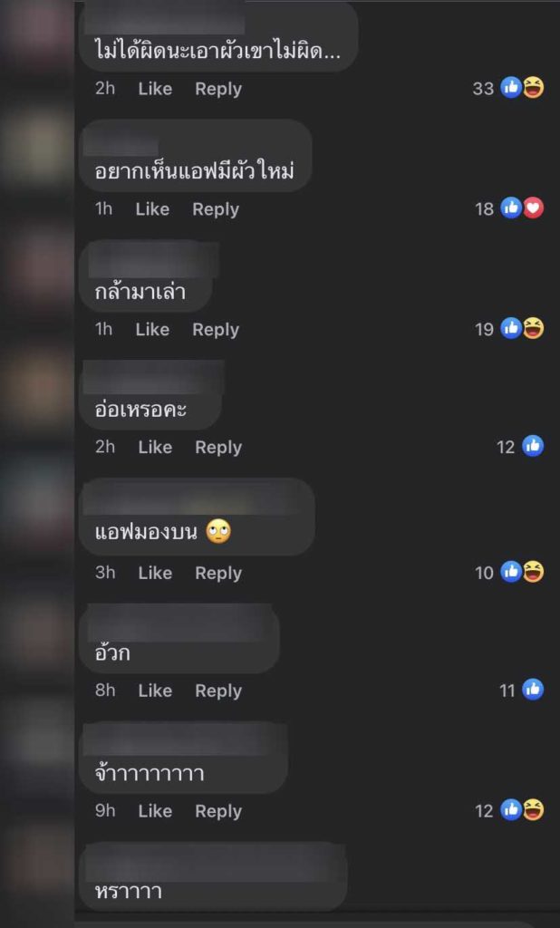
Task: Like the comment ไม่ได้ผิดนะเอาผัวเขาไม่ผิด
Action: point(155,89)
